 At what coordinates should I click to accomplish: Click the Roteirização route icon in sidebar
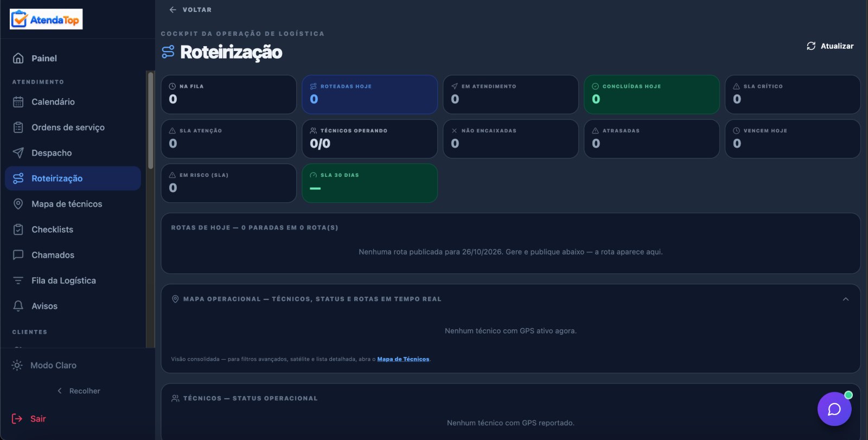(18, 178)
